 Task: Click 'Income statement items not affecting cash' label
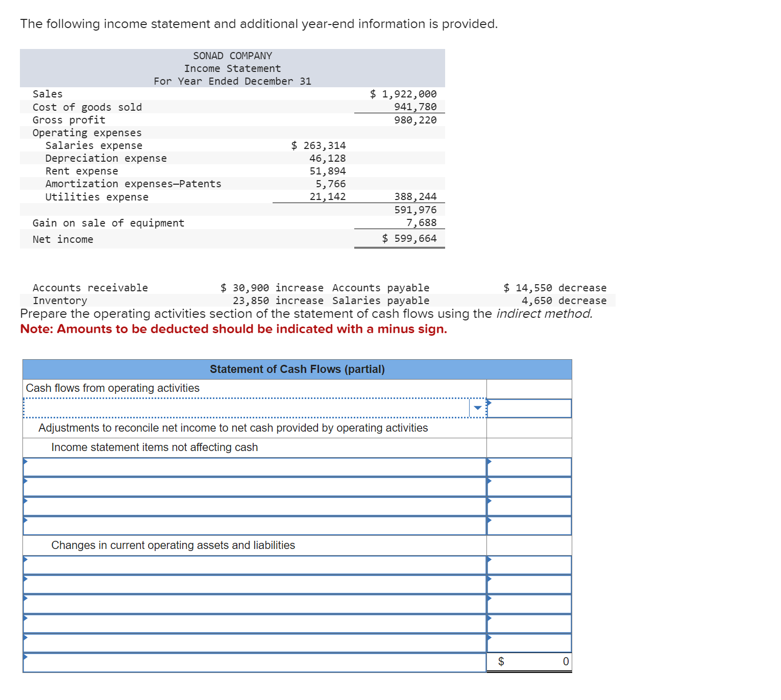coord(155,447)
